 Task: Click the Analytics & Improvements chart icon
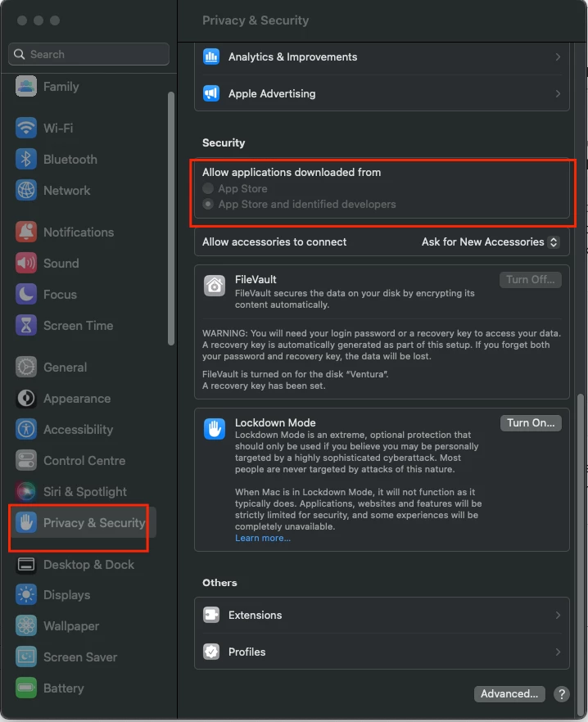click(211, 56)
